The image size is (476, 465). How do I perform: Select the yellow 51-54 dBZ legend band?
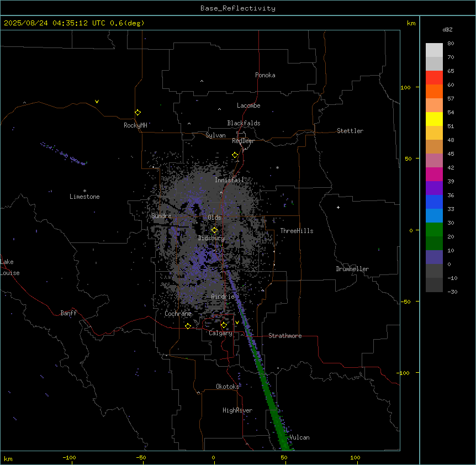[x=434, y=119]
